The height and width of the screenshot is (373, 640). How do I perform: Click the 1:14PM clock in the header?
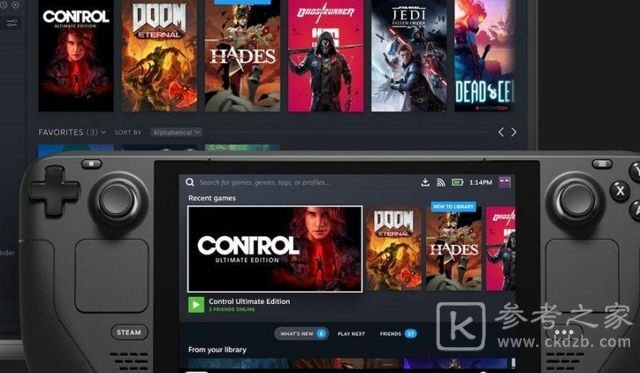(481, 182)
